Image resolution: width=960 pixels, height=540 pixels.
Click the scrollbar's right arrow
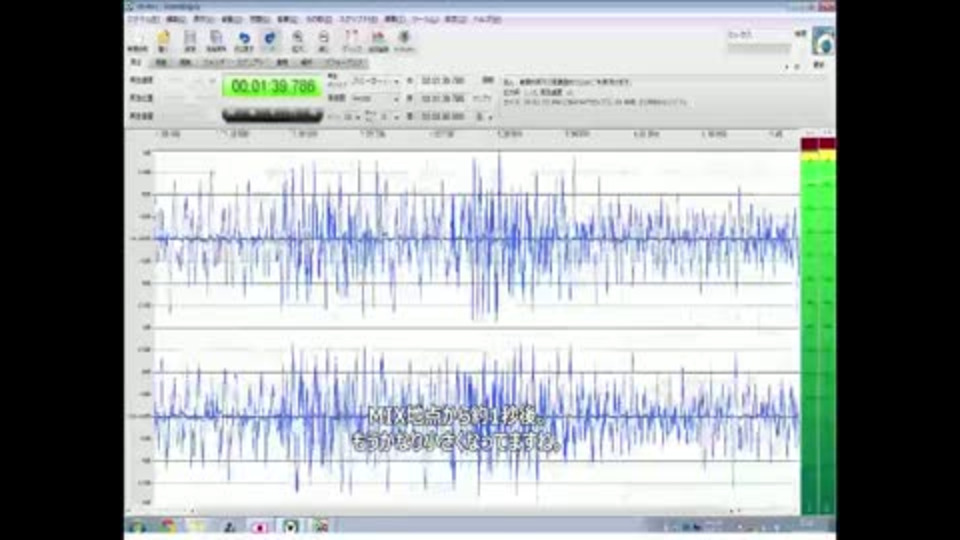[733, 511]
